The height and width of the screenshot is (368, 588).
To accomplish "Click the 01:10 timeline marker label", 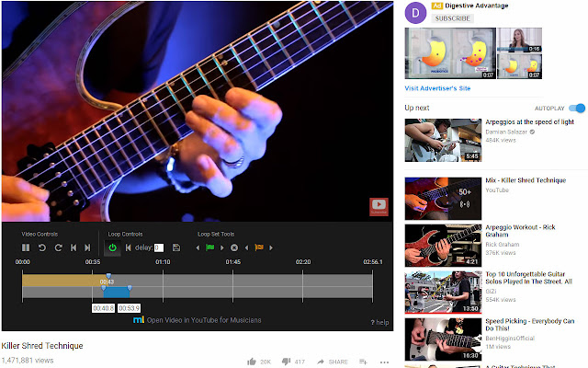I will [x=163, y=262].
